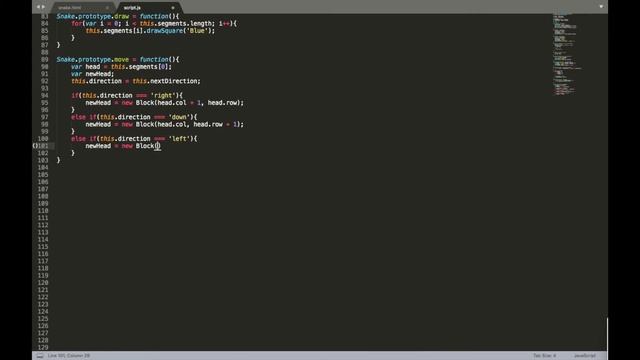Go to next tab with right arrow

pyautogui.click(x=43, y=7)
